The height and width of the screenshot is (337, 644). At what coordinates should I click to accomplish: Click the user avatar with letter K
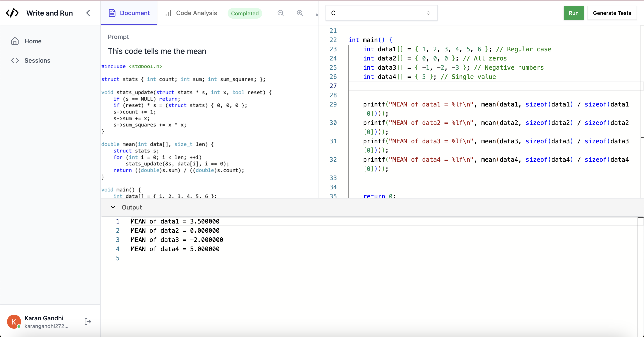pyautogui.click(x=14, y=321)
